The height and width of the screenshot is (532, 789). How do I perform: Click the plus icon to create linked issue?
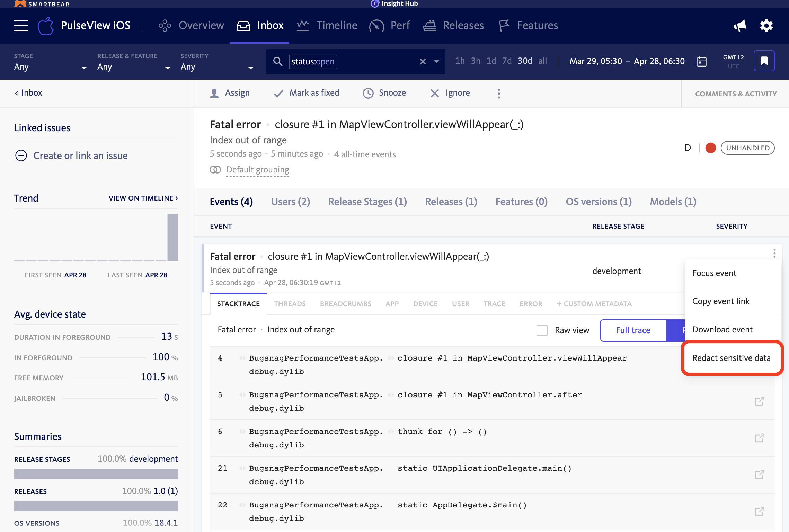click(x=21, y=156)
